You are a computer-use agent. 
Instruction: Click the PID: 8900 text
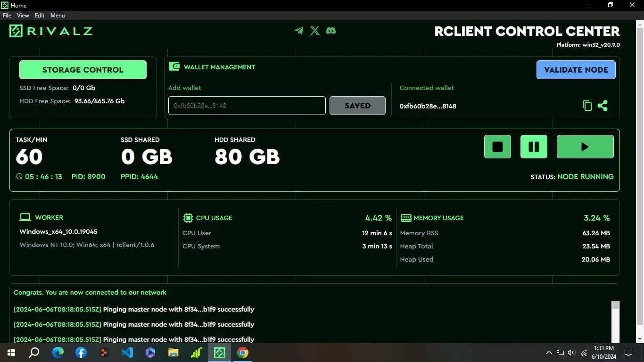pos(89,177)
